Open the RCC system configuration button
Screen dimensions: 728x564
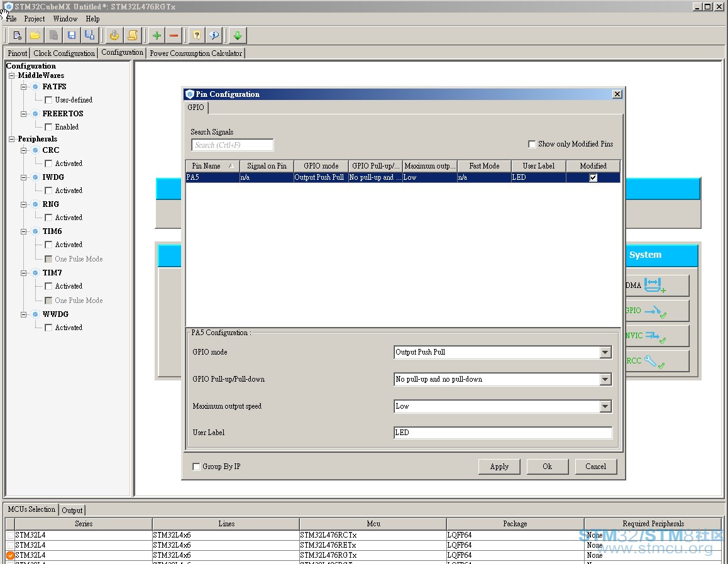coord(657,361)
